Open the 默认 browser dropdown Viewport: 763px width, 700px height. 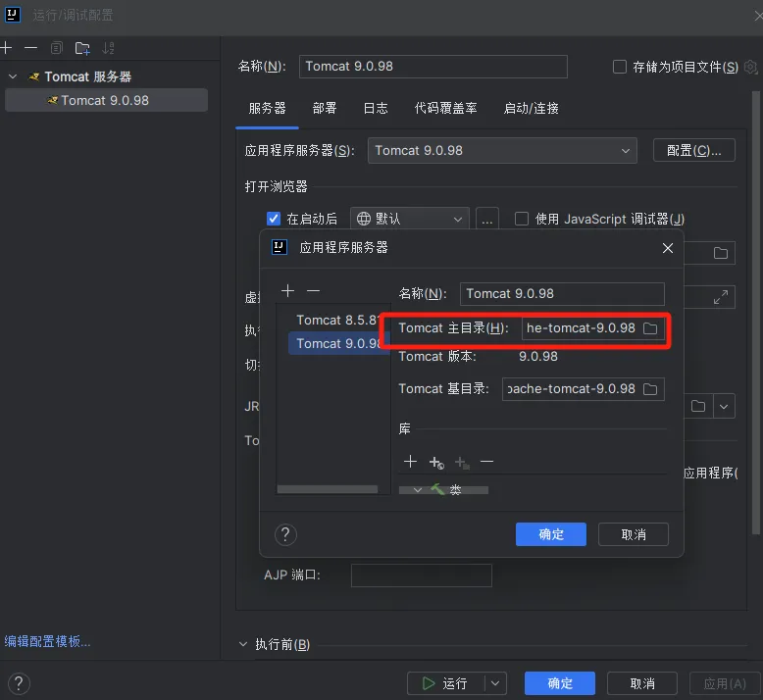click(410, 219)
